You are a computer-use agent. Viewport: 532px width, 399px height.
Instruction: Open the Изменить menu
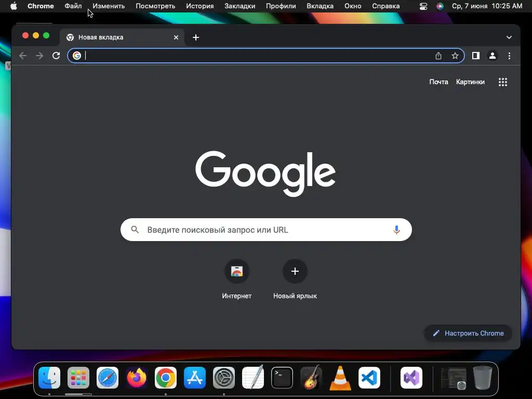pos(109,6)
